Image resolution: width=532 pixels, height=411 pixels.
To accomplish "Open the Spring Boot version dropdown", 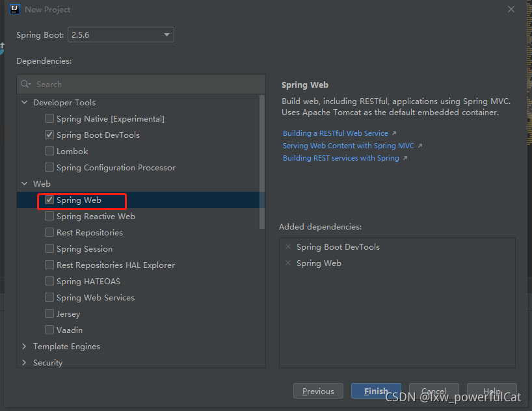I will click(x=121, y=34).
